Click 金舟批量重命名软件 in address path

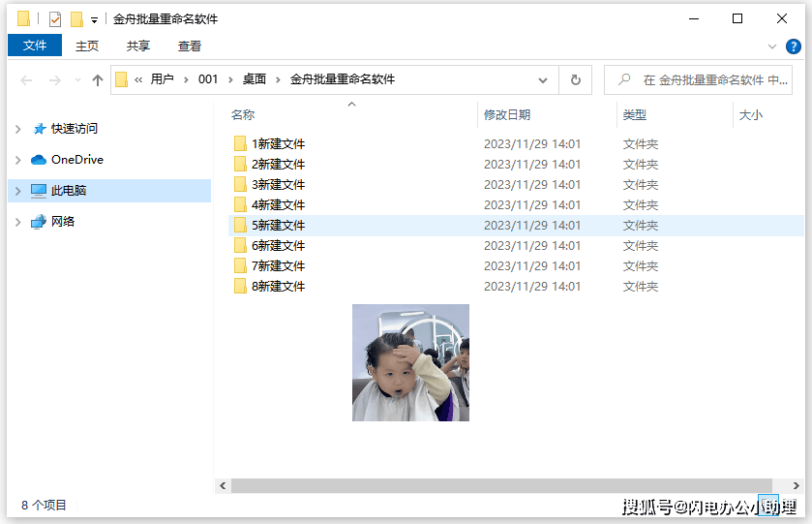pos(343,79)
